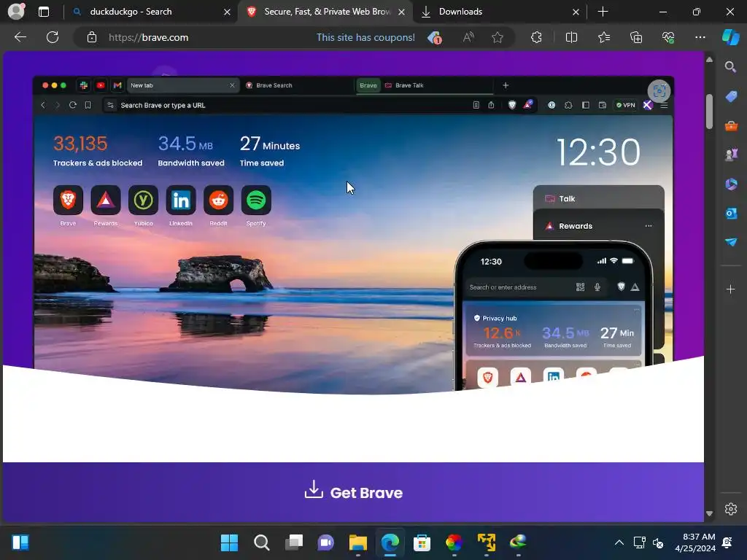Click the page scroll down arrow
This screenshot has width=747, height=560.
point(709,513)
